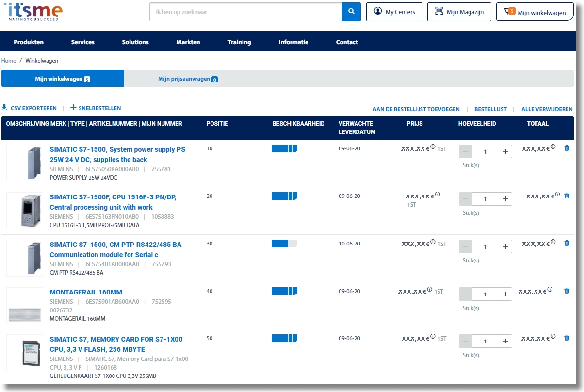This screenshot has width=584, height=392.
Task: Show price info for MEMORY CARD
Action: [x=433, y=337]
